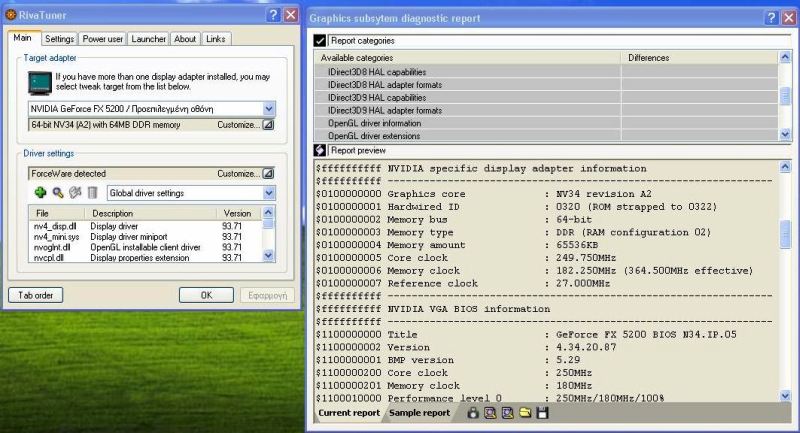Image resolution: width=800 pixels, height=433 pixels.
Task: Click the report preview scroll-up arrow
Action: click(785, 166)
